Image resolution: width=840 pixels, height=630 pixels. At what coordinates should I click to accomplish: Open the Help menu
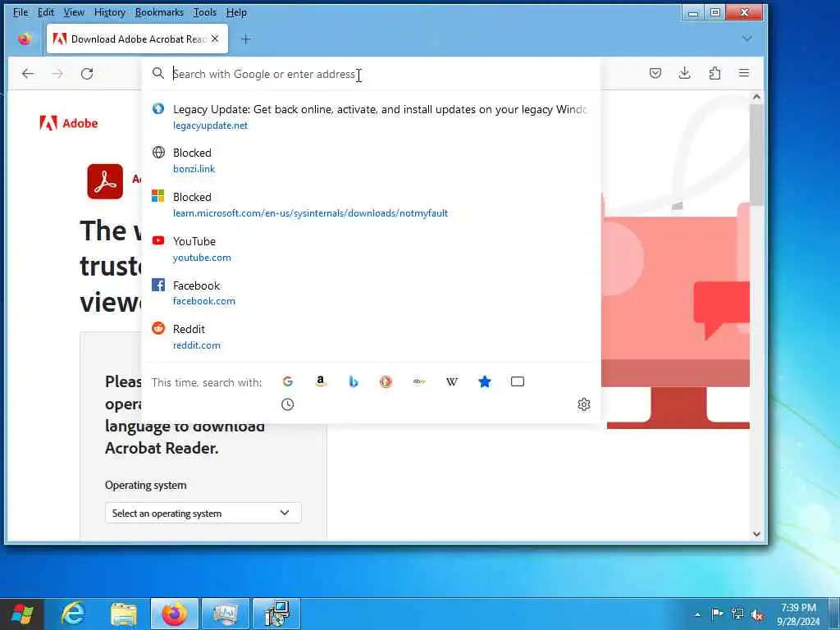[236, 11]
